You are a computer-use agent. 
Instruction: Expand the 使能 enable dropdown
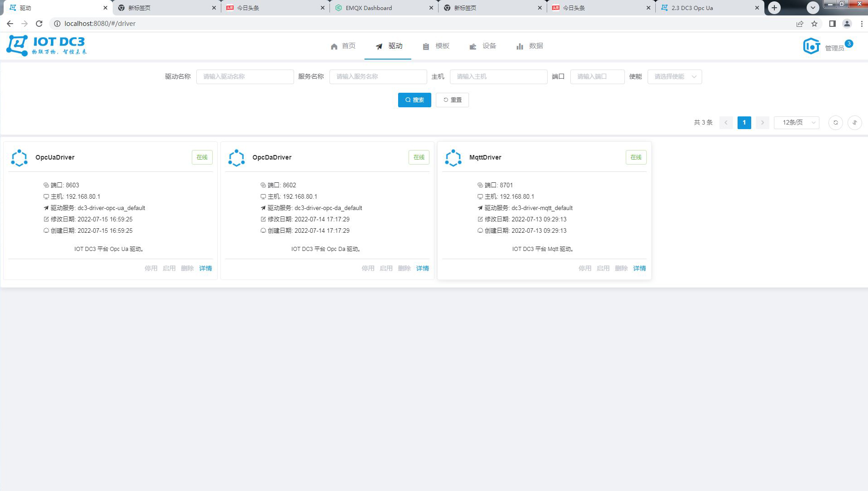point(674,77)
